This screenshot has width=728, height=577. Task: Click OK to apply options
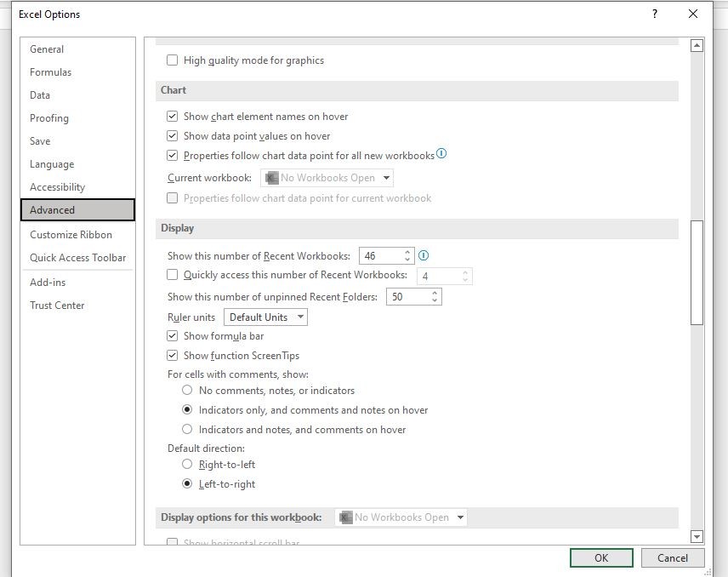[x=601, y=558]
